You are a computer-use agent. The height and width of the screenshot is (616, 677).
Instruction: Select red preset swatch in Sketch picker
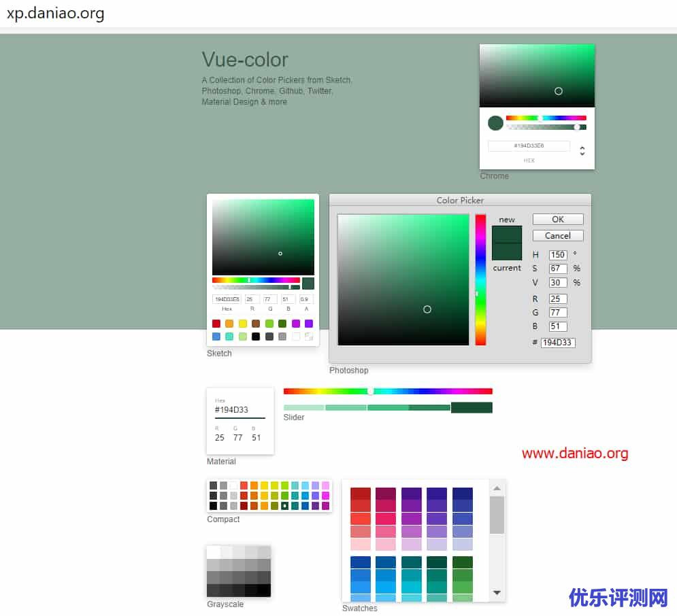point(216,324)
